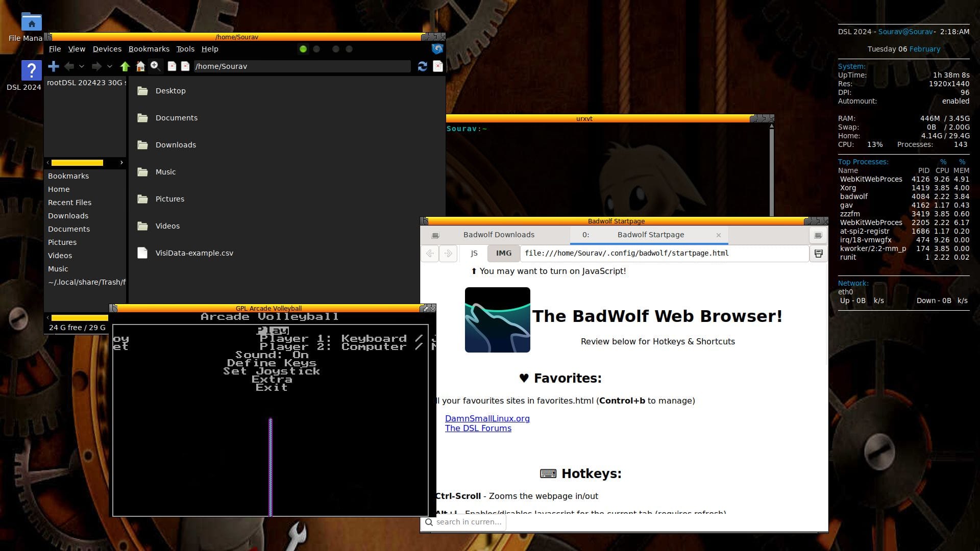Open a new browser tab in BadWolf
This screenshot has width=980, height=551.
pos(435,235)
